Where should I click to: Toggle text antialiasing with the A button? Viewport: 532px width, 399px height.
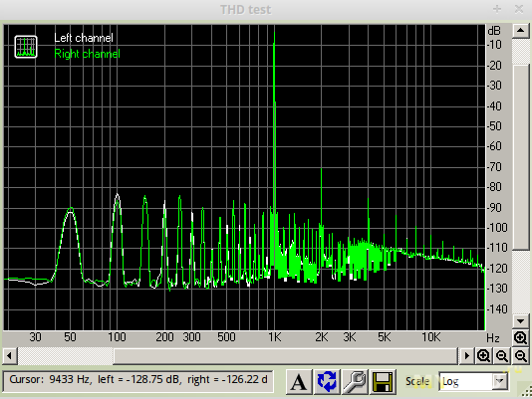299,382
